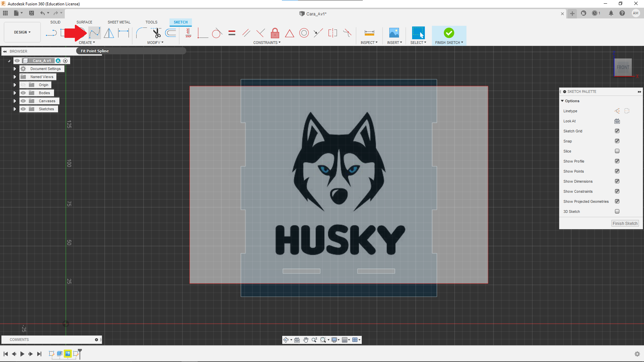The width and height of the screenshot is (644, 362).
Task: Apply the Coincident constraint
Action: tap(318, 33)
